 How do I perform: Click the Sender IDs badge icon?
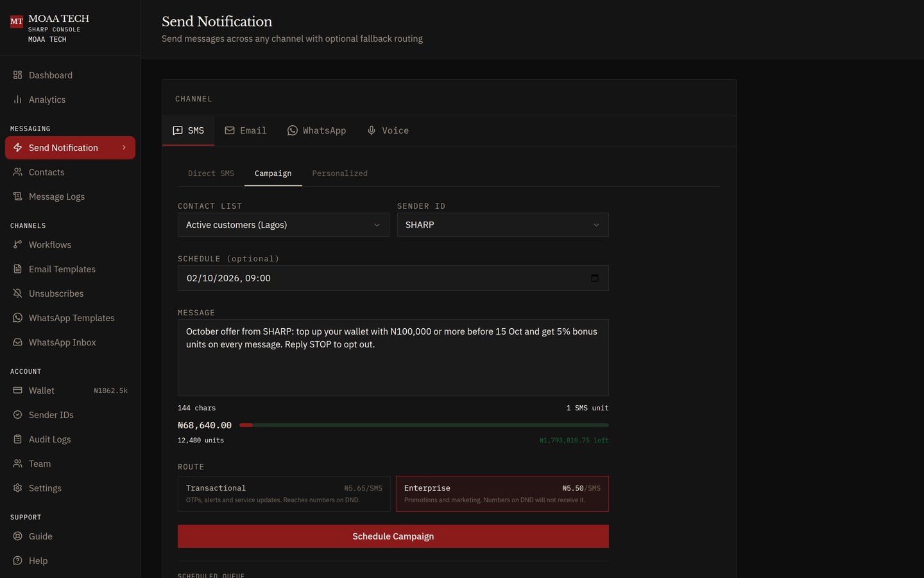coord(17,415)
